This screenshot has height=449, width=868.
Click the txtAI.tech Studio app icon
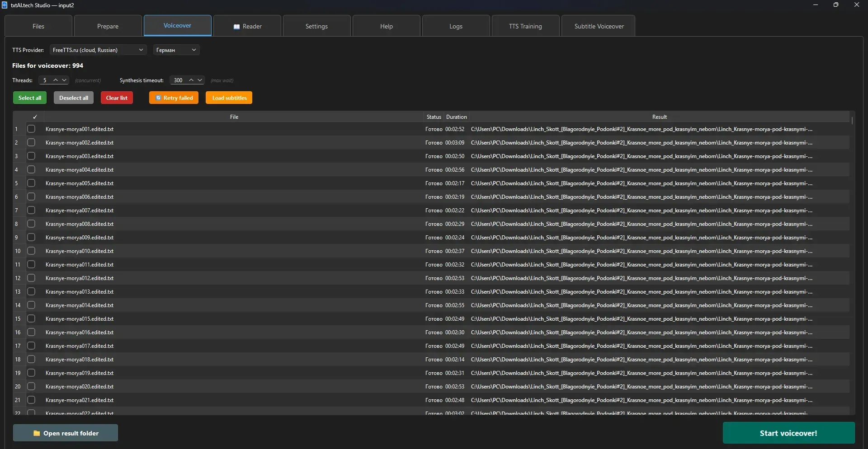tap(5, 5)
